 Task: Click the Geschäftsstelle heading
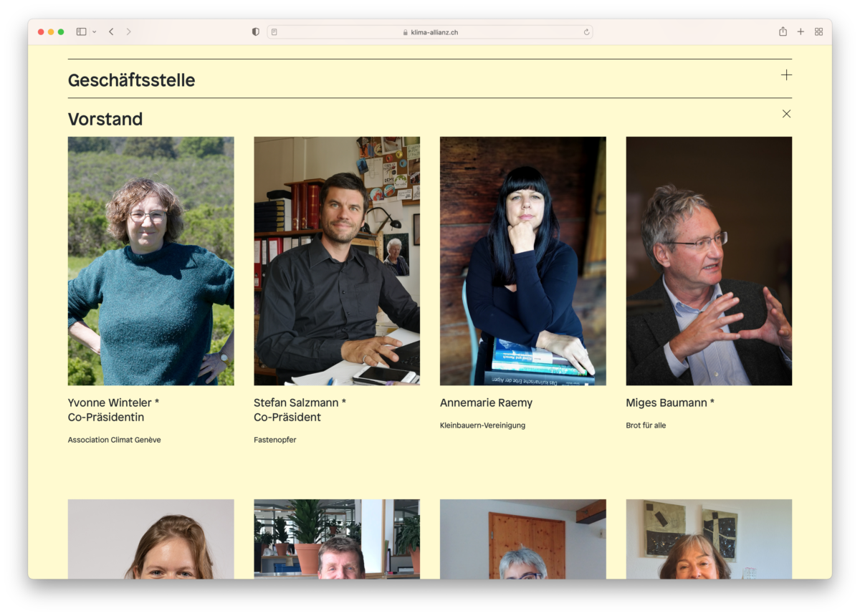131,80
